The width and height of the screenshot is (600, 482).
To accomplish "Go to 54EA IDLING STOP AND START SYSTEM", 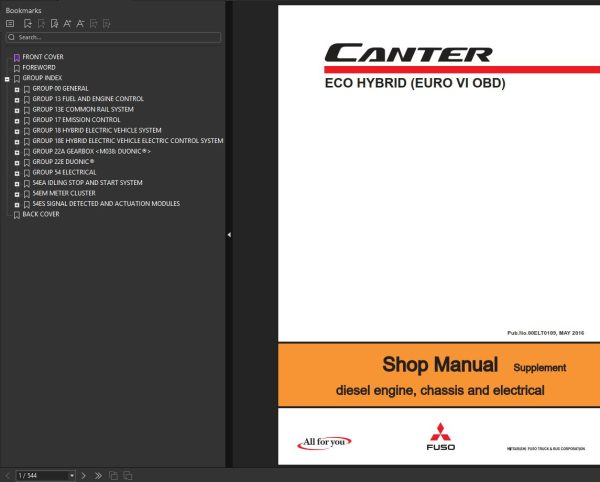I will 87,183.
